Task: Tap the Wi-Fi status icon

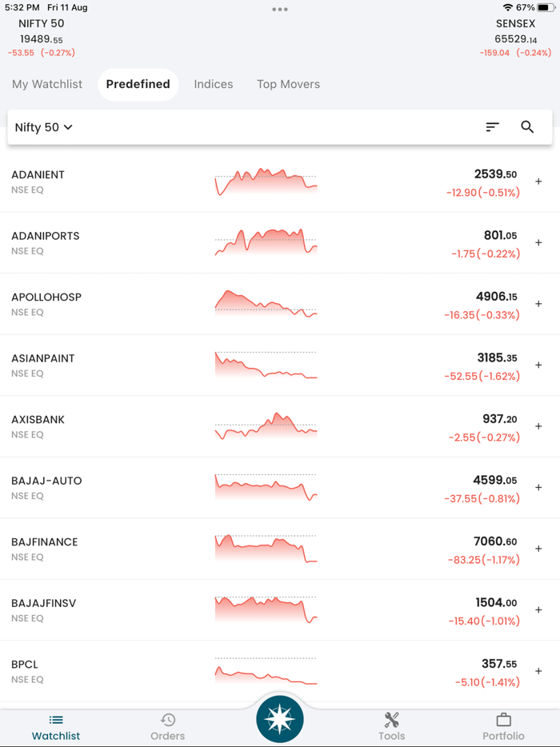Action: pos(507,8)
